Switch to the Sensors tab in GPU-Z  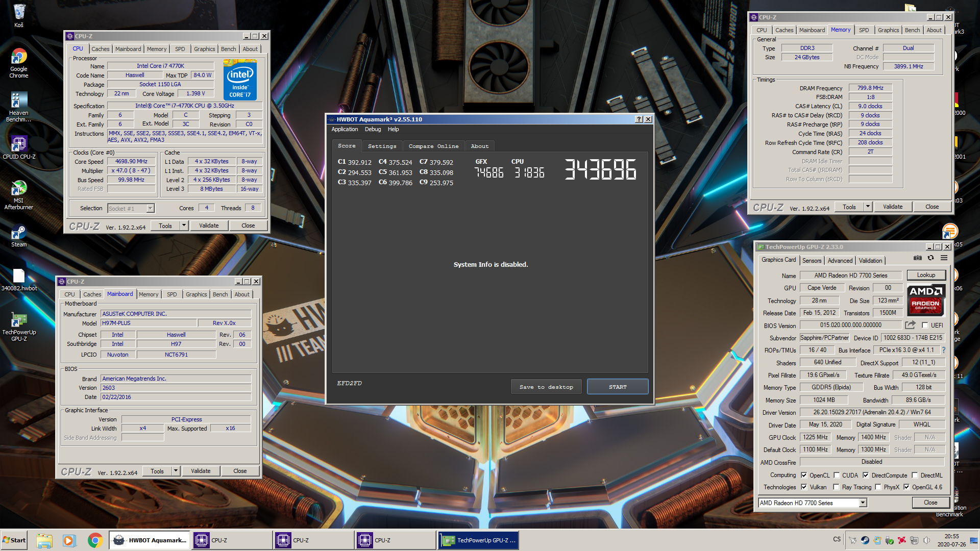coord(812,261)
